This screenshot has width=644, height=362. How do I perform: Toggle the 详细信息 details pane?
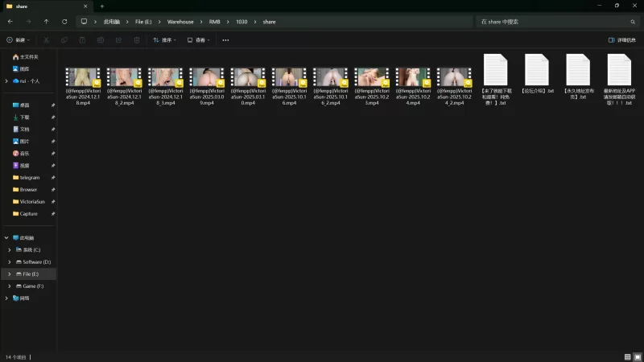(x=622, y=39)
